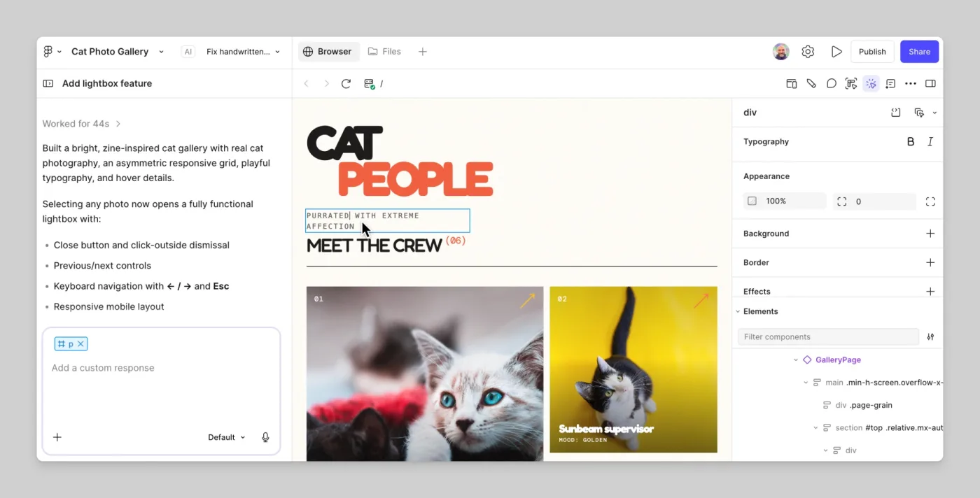
Task: Toggle the active point-and-edit cursor tool
Action: point(871,84)
